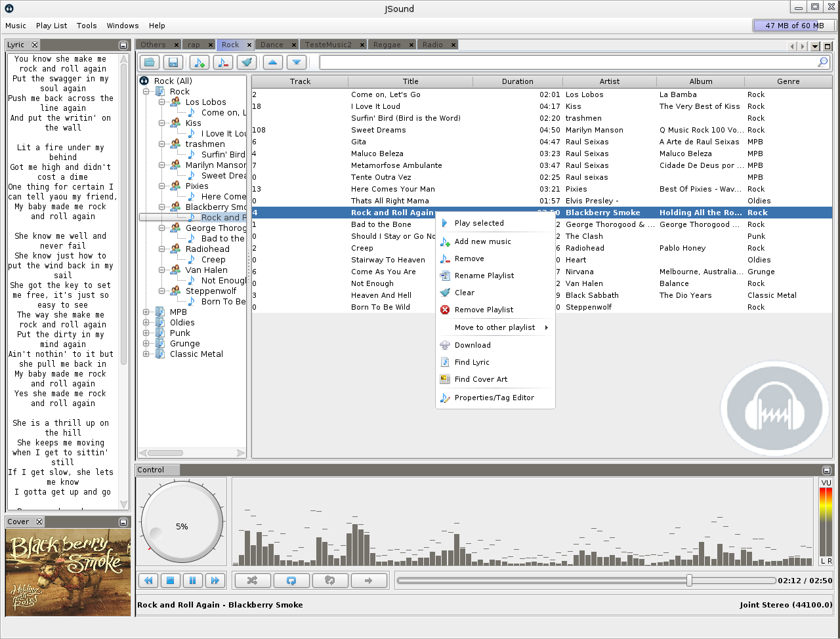Activate repeat playlist mode

(x=291, y=580)
